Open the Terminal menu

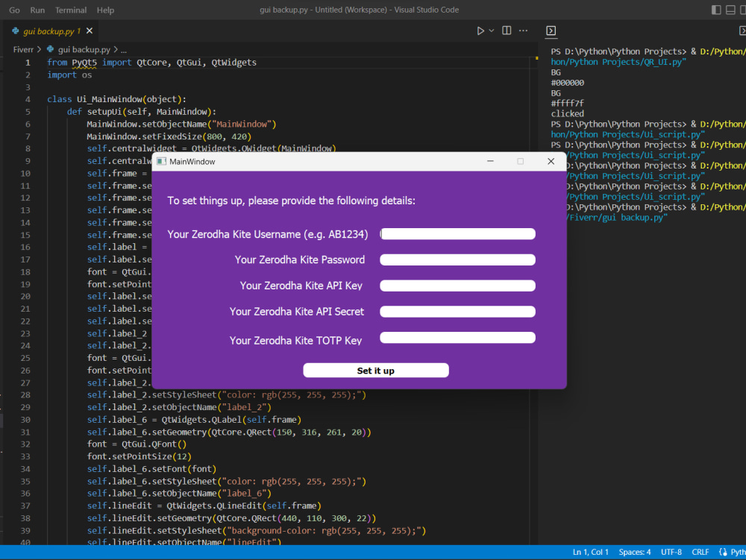click(x=71, y=10)
